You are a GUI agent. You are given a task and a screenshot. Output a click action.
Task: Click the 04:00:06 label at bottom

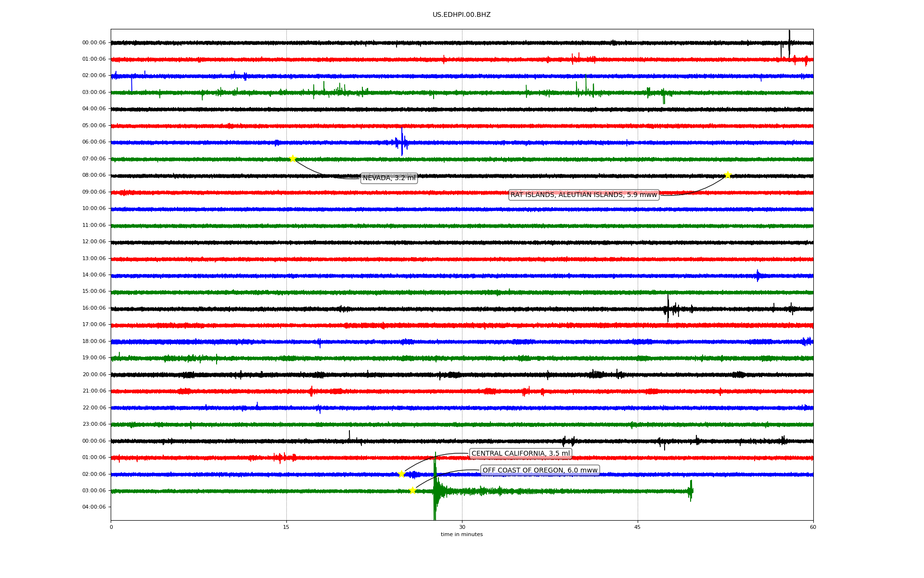click(x=94, y=507)
